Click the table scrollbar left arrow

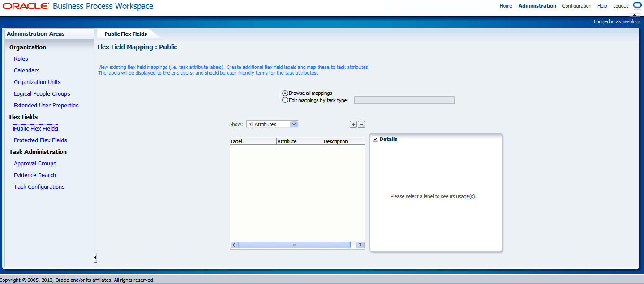234,245
